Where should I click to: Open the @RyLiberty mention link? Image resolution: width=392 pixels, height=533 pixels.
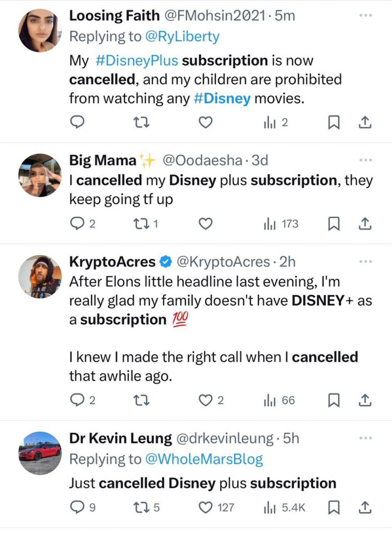(x=182, y=37)
